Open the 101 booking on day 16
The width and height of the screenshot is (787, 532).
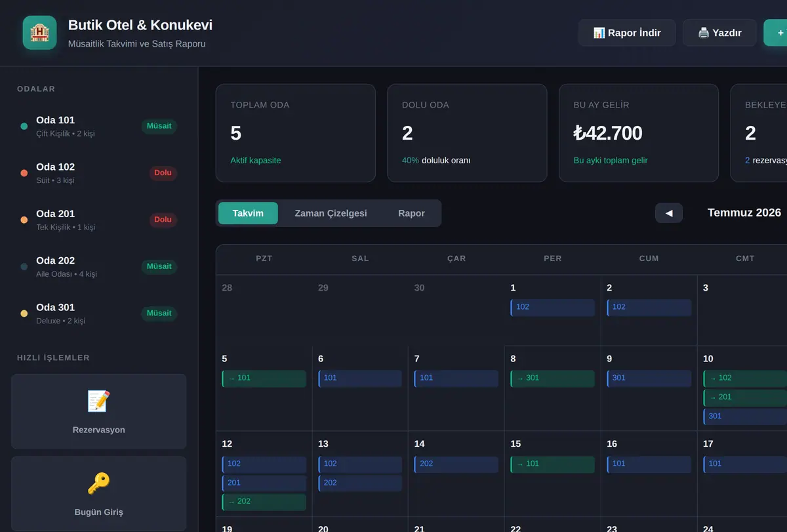point(649,464)
